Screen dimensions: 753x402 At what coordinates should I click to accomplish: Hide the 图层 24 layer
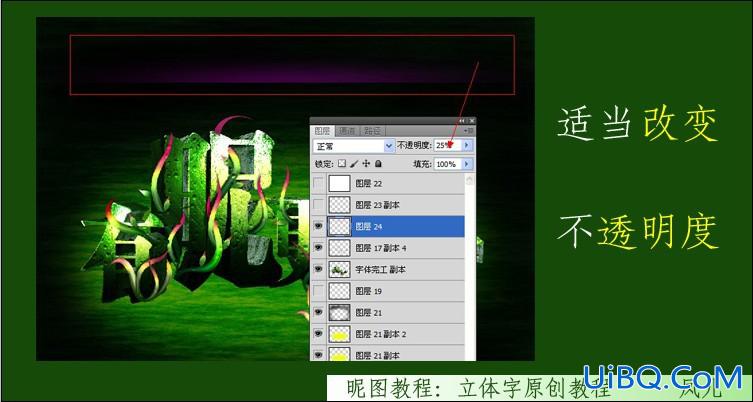coord(318,226)
